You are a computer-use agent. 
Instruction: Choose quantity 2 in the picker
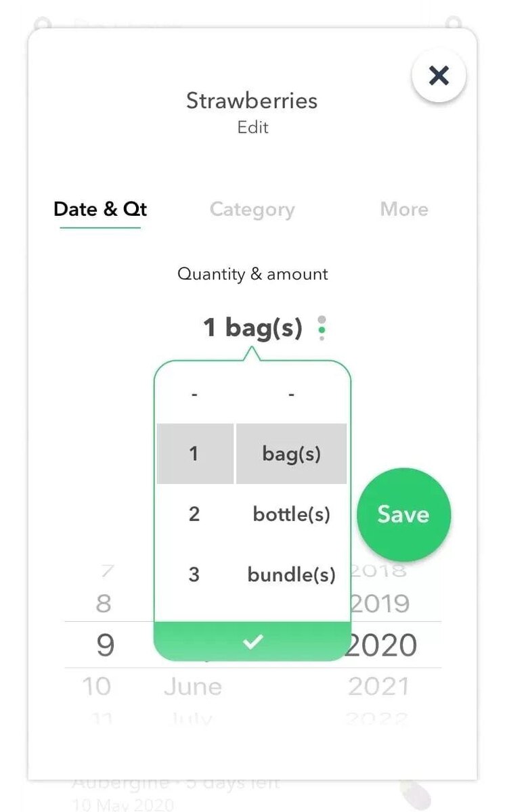tap(194, 514)
